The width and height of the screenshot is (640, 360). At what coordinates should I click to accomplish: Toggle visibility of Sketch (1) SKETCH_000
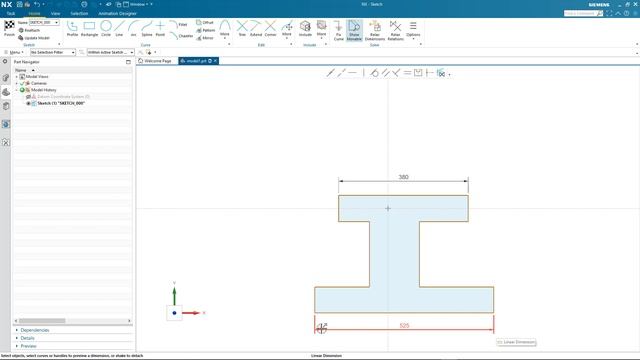pos(28,103)
